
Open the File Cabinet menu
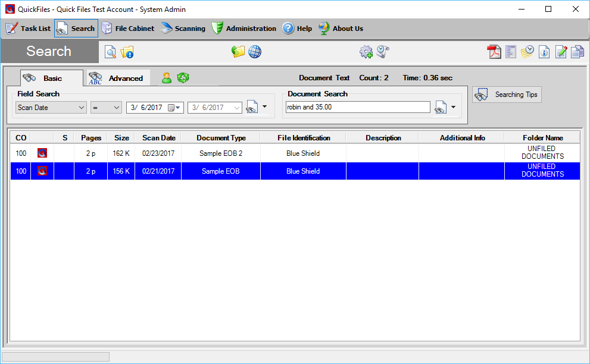(x=127, y=28)
